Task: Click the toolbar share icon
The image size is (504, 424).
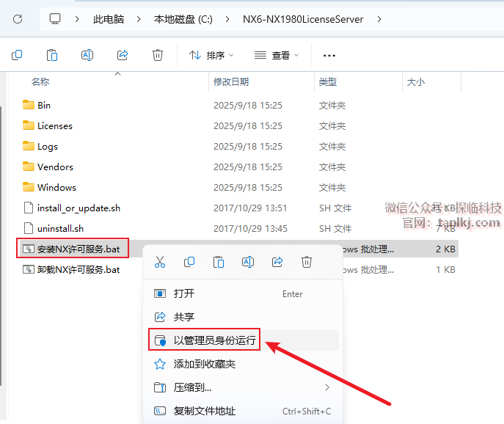Action: click(123, 55)
